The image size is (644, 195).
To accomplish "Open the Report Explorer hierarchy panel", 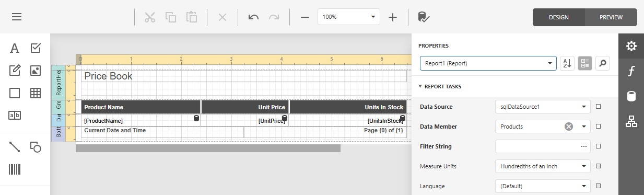I will 631,122.
